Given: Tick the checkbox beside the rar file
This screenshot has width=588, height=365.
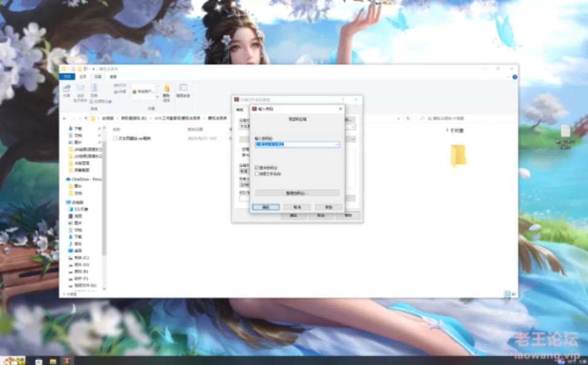Looking at the screenshot, I should click(115, 138).
